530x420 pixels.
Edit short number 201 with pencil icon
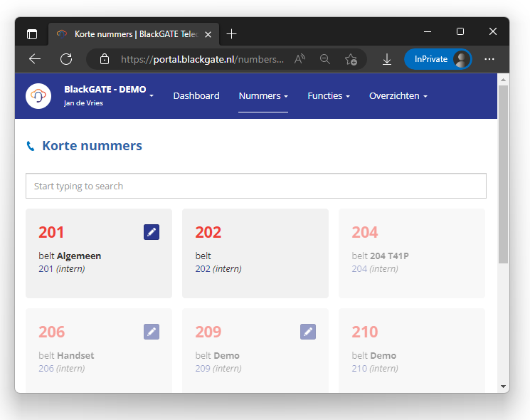point(152,232)
